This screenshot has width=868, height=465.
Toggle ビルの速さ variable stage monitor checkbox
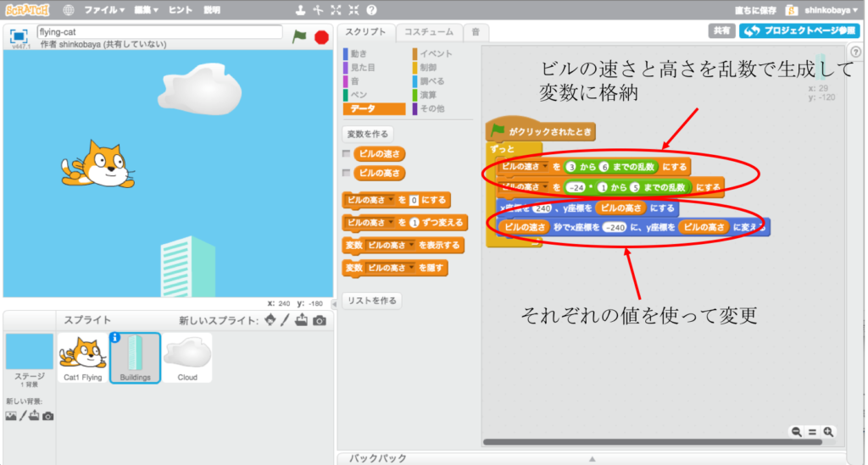pos(347,153)
